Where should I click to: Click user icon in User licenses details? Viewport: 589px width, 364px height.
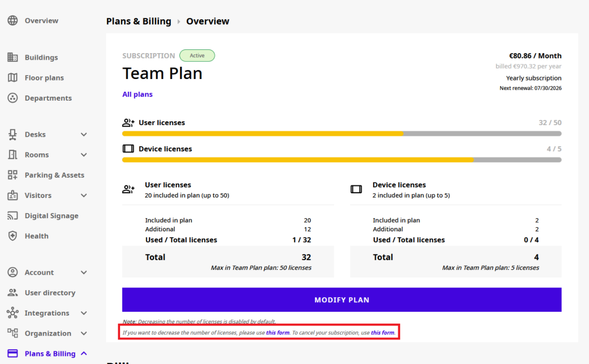[x=128, y=190]
